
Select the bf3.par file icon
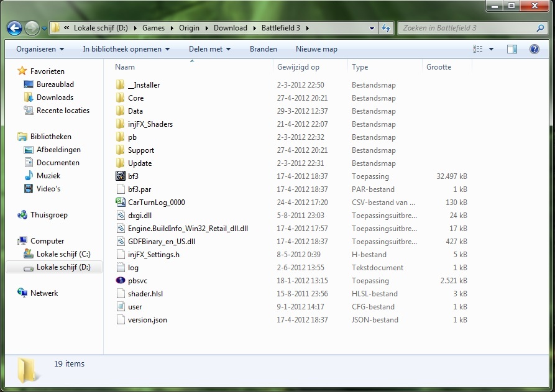[x=121, y=189]
